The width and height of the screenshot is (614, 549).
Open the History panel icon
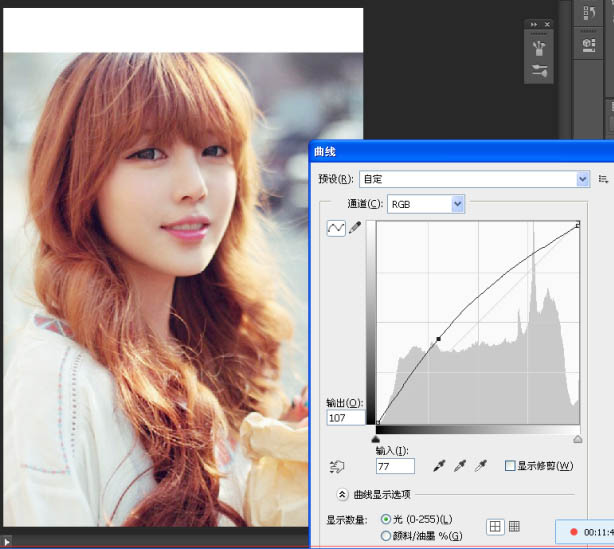tap(589, 13)
